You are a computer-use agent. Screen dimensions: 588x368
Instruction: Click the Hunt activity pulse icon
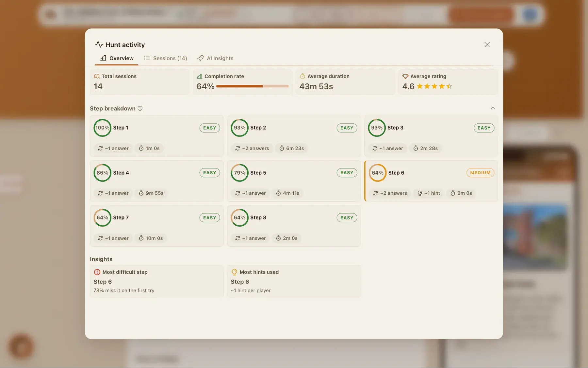(x=99, y=44)
